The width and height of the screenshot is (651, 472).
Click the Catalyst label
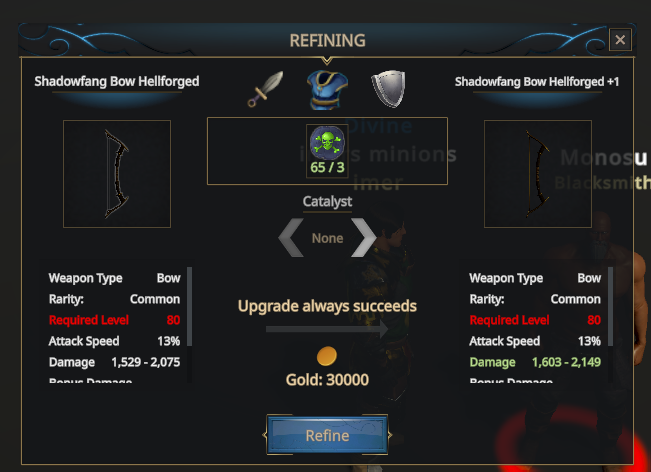point(327,201)
